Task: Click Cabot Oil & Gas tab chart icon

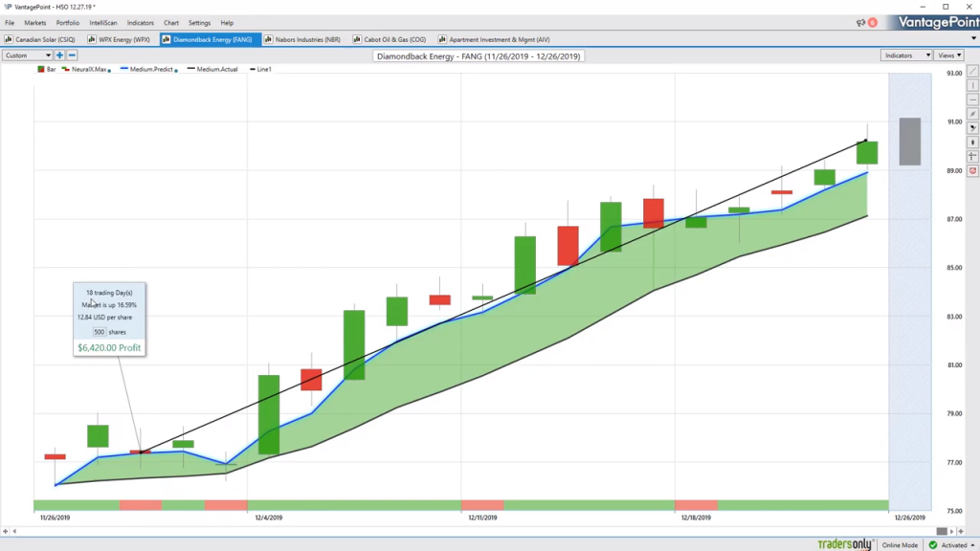Action: coord(357,39)
